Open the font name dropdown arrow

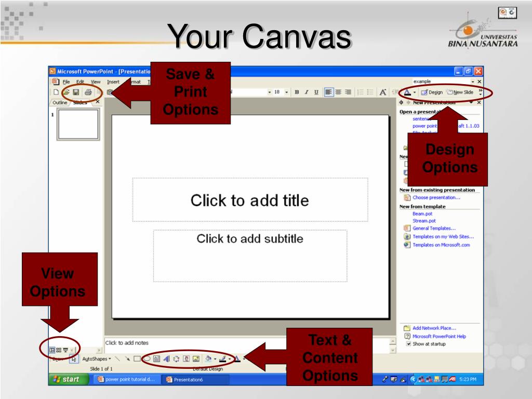(270, 92)
